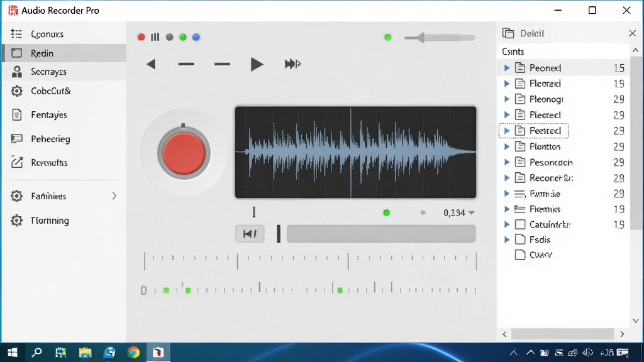Click the first green marker on lower timeline
The width and height of the screenshot is (644, 362).
tap(166, 290)
